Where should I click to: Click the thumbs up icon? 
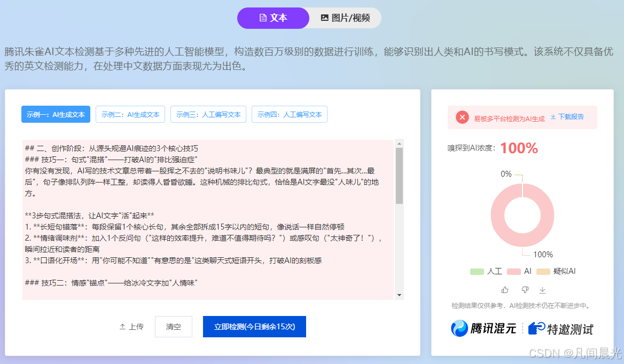click(x=505, y=290)
